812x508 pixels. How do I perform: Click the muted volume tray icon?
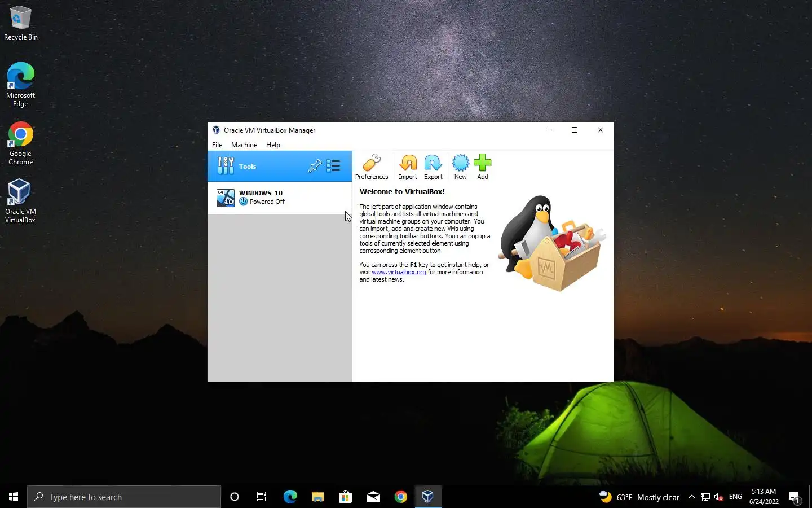coord(719,497)
